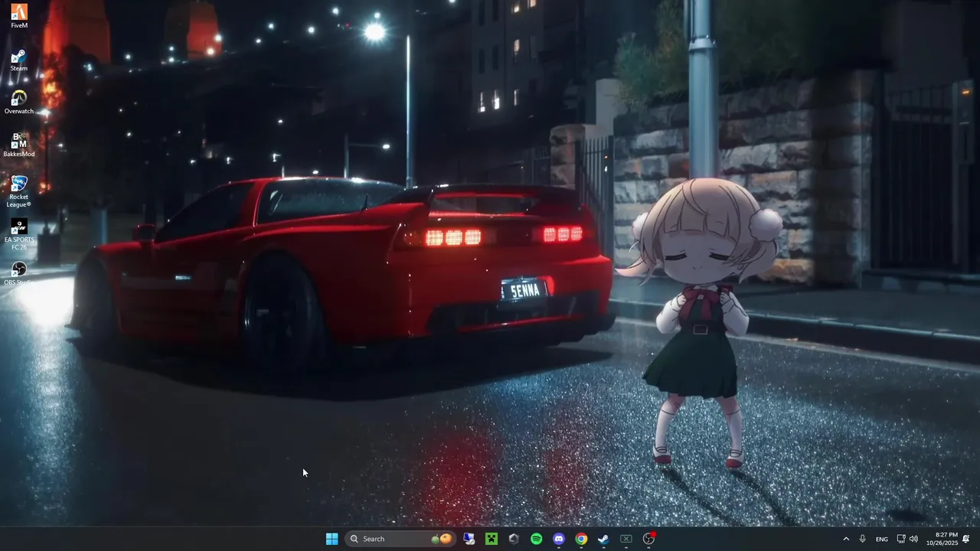Select the OBS Studio desktop icon

(x=19, y=274)
